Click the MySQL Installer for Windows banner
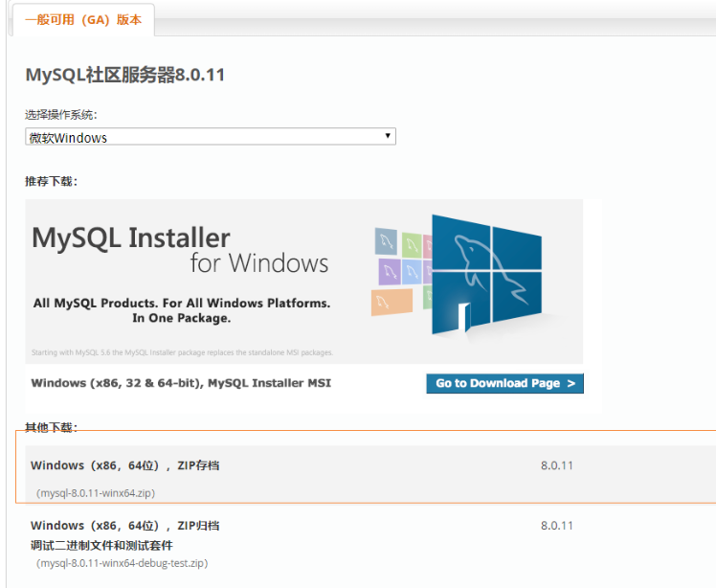Viewport: 716px width, 588px height. pyautogui.click(x=303, y=282)
